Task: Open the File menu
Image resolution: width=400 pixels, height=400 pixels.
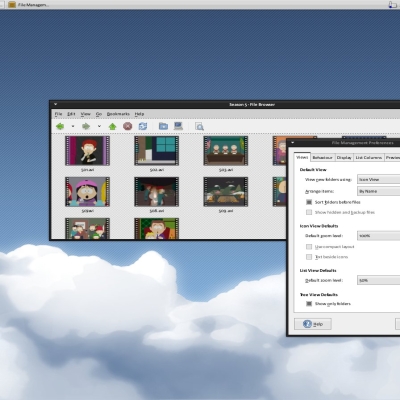Action: (58, 114)
